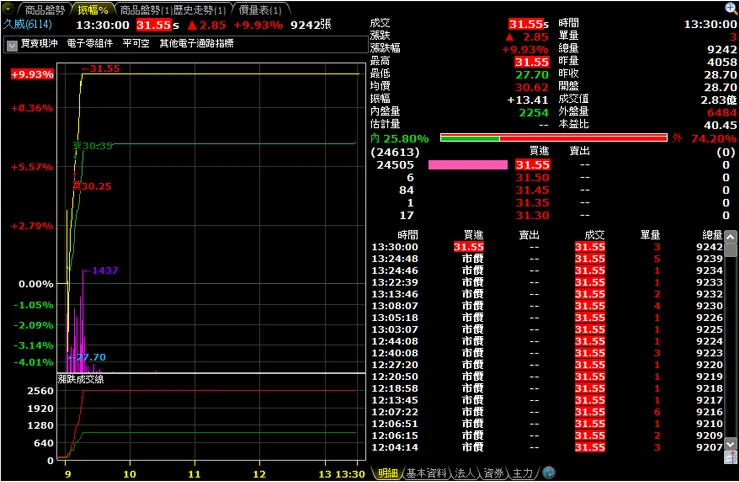
Task: Click the bid volume 24505
Action: coord(395,165)
